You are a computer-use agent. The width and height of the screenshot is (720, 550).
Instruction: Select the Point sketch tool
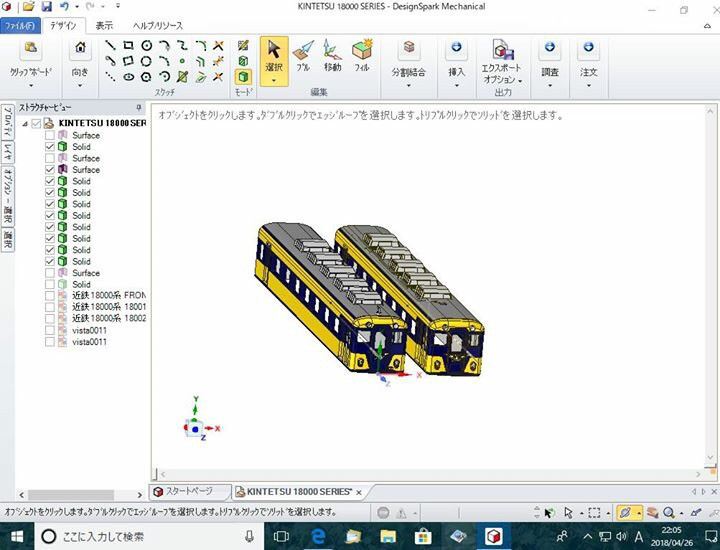tap(182, 61)
